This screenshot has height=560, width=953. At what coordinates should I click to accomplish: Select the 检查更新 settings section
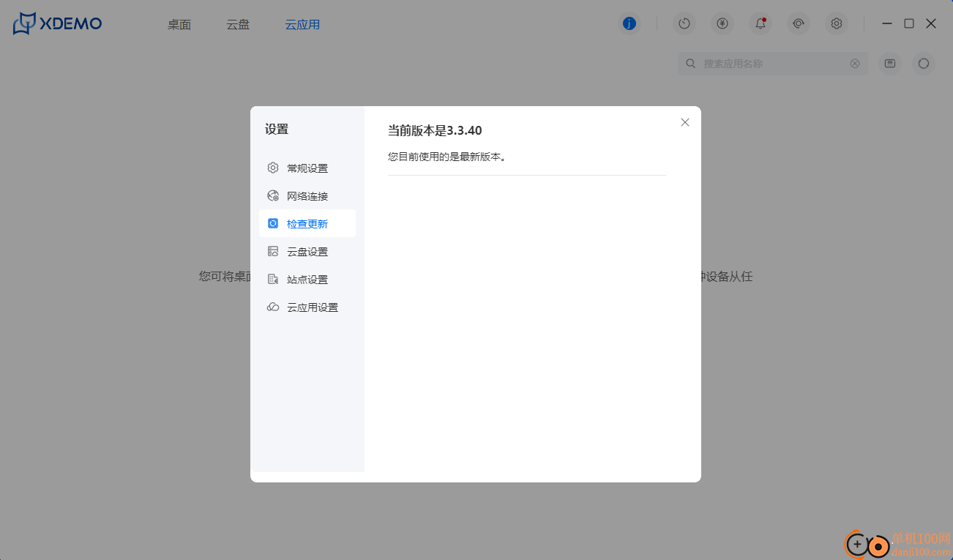coord(307,224)
